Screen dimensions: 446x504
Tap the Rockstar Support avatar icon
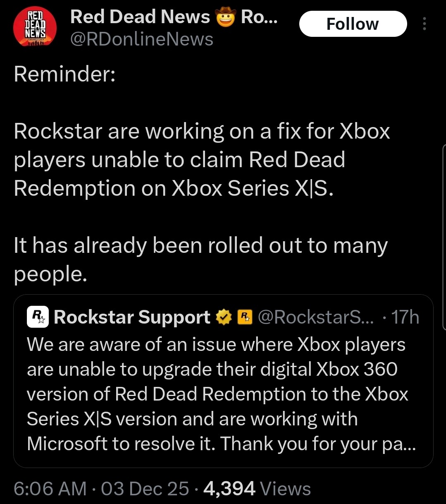tap(38, 317)
